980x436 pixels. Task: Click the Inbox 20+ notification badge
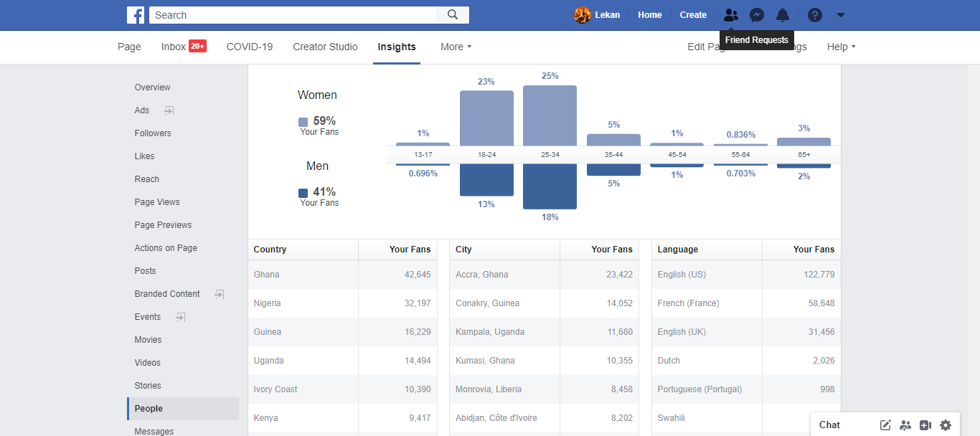click(197, 47)
